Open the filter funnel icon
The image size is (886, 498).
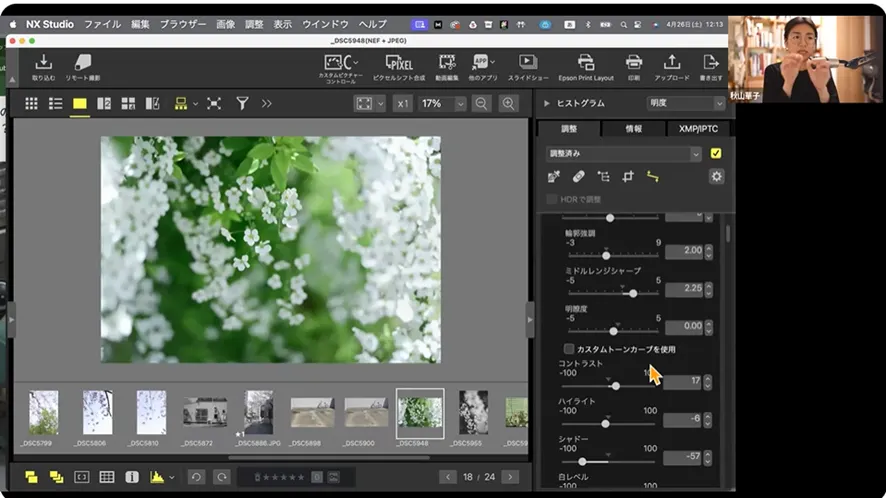click(242, 103)
